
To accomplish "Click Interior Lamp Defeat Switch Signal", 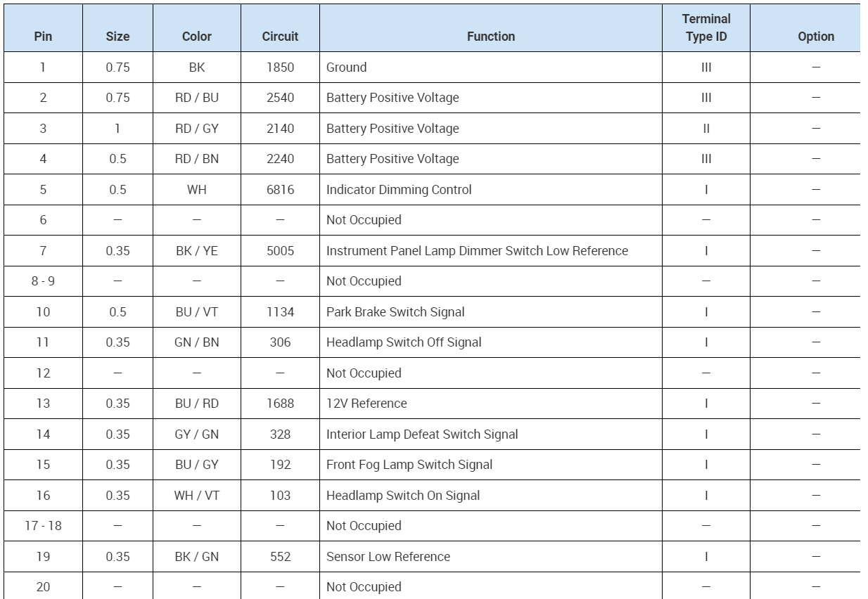I will pyautogui.click(x=422, y=434).
